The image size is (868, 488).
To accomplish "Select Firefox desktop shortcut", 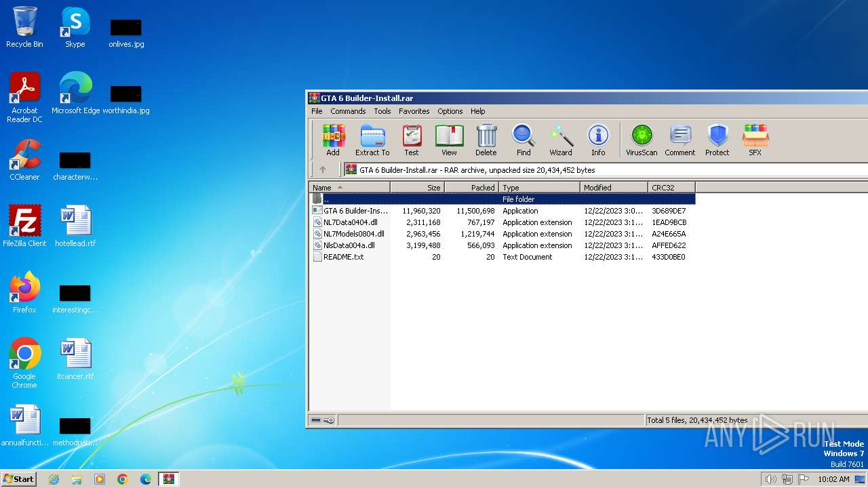I will pyautogui.click(x=24, y=293).
